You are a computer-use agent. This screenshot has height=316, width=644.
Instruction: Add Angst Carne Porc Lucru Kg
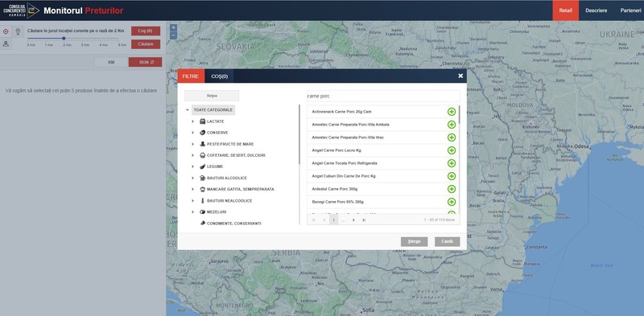(x=452, y=150)
